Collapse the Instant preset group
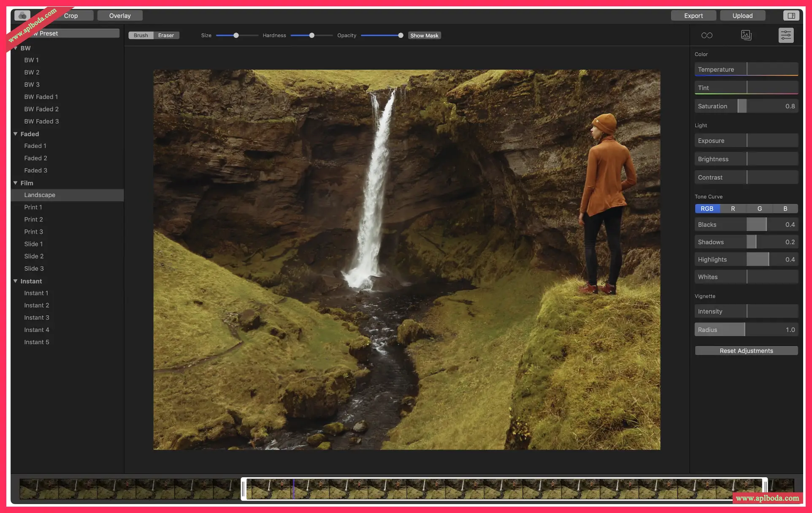The width and height of the screenshot is (812, 513). [16, 281]
